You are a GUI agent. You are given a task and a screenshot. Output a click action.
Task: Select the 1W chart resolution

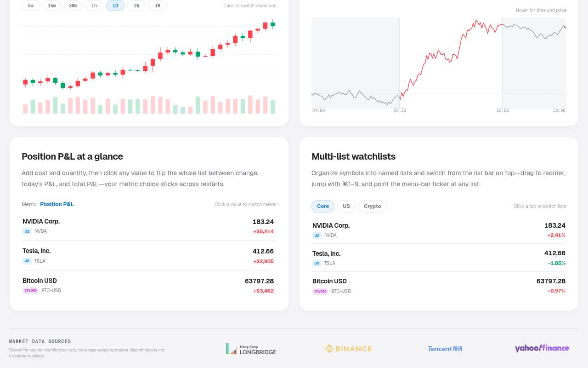tap(136, 6)
